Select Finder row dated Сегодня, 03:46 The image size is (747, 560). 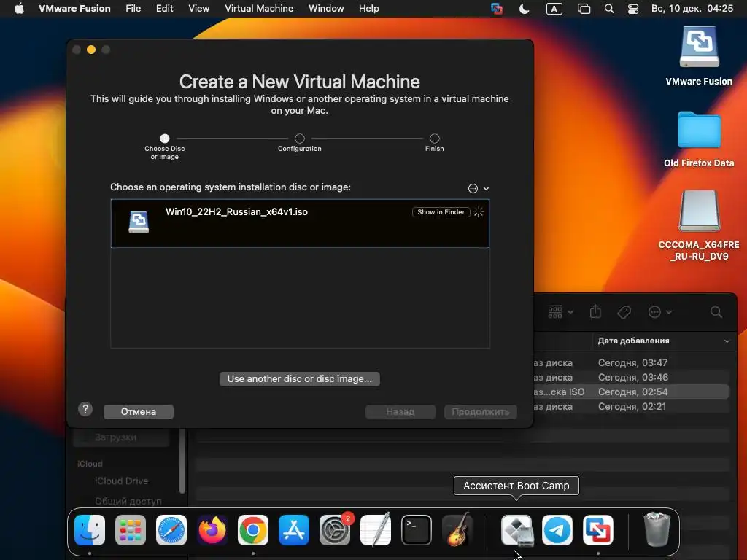pos(632,377)
